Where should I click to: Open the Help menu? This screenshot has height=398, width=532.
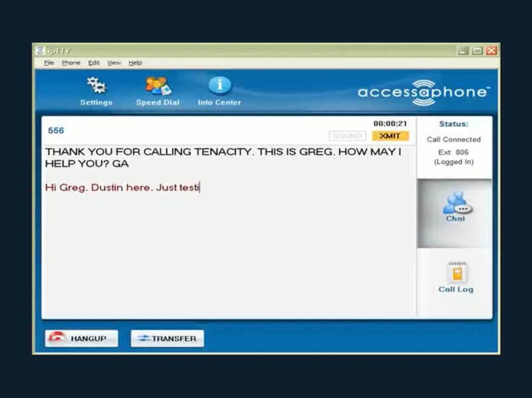135,62
